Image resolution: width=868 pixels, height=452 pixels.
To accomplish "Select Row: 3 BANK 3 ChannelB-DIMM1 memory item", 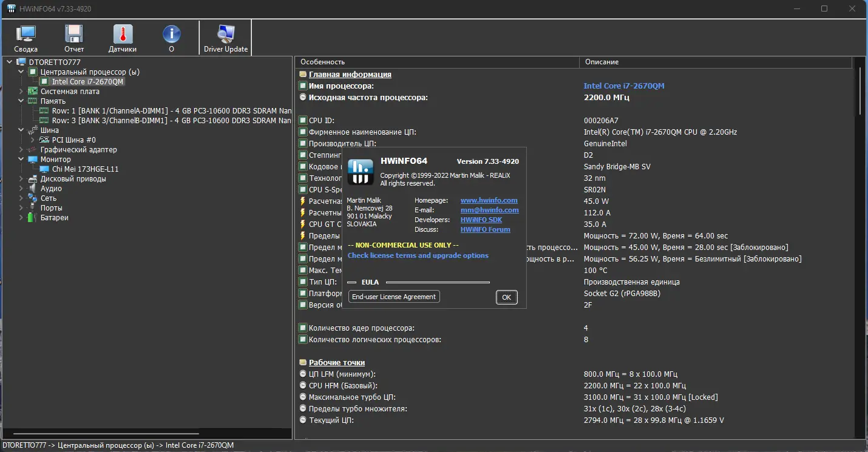I will coord(171,120).
